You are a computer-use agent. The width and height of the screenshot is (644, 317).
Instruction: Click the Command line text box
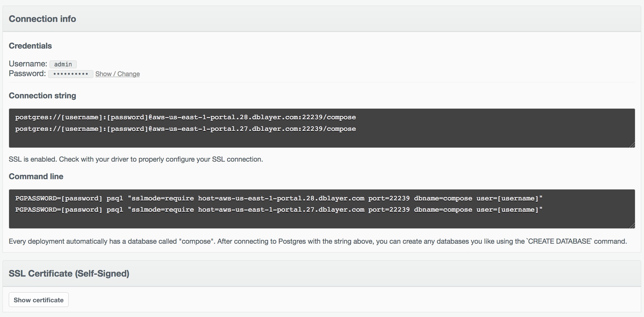(322, 209)
